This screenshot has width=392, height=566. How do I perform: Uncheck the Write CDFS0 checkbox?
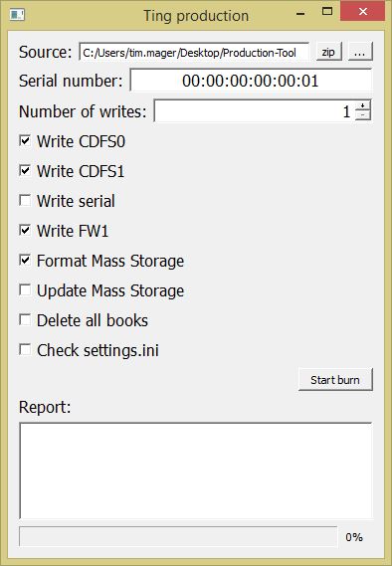point(25,141)
